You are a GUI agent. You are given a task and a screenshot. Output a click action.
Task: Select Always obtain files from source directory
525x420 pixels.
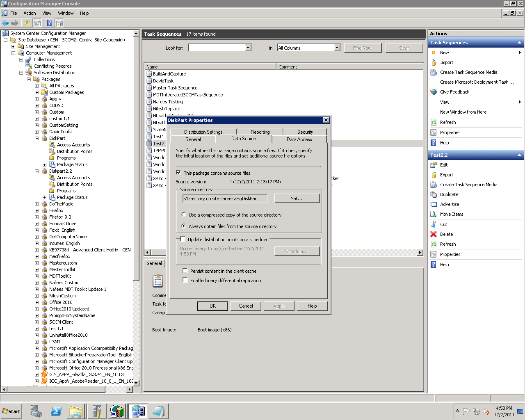coord(184,226)
